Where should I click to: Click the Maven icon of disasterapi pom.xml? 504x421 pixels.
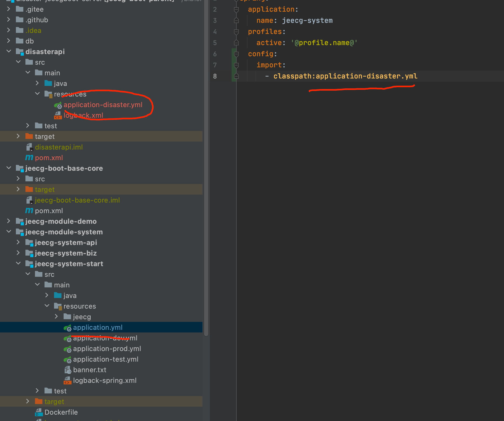pos(29,158)
